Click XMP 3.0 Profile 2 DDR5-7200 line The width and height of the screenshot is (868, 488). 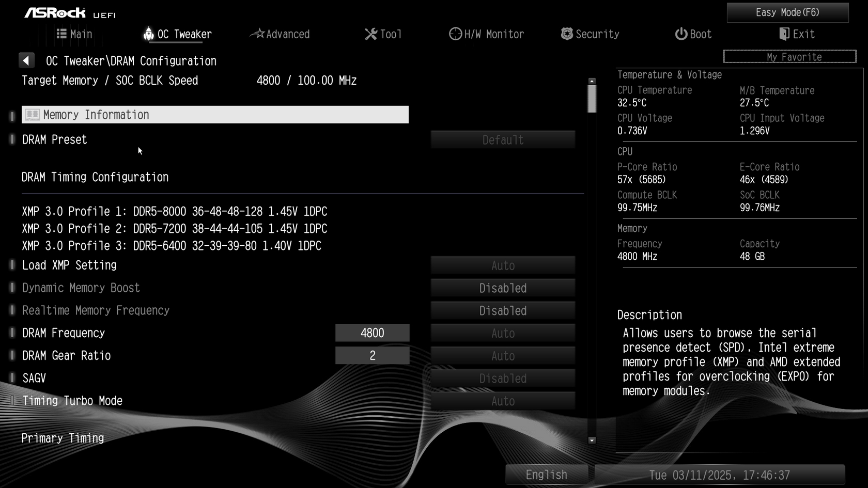(x=175, y=229)
